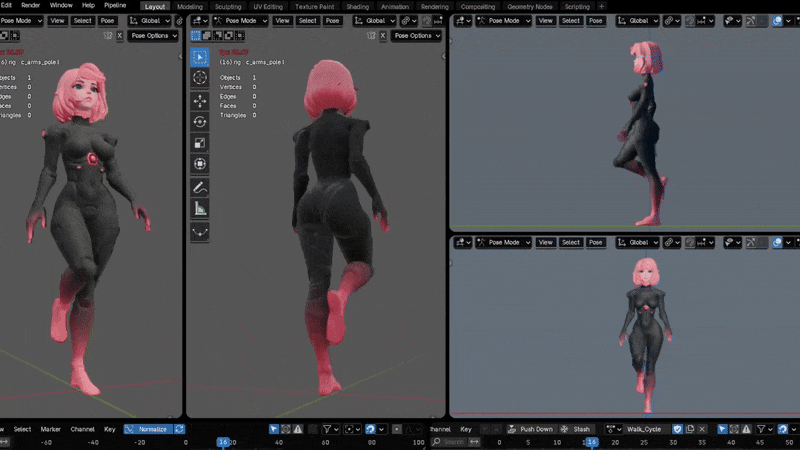The image size is (800, 450).
Task: Click frame 16 playhead in dope sheet
Action: (591, 442)
